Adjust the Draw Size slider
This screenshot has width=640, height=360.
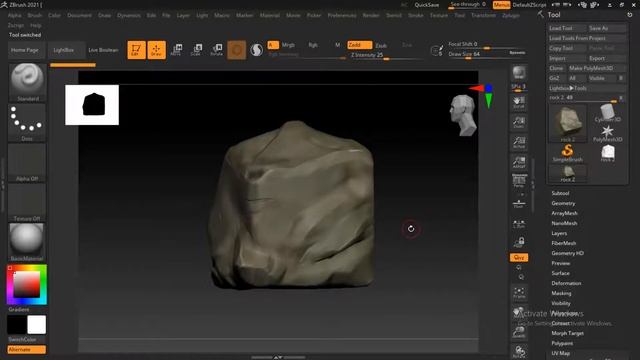click(478, 54)
